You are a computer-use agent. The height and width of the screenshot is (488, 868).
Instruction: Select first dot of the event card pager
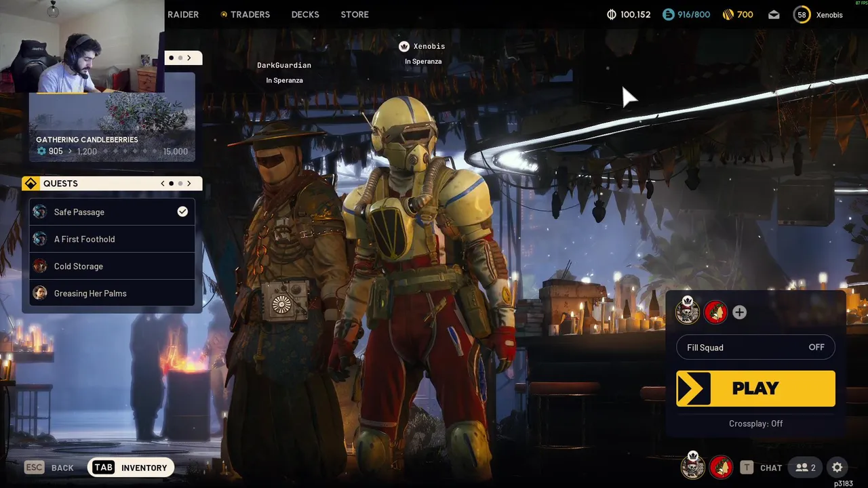pos(172,58)
